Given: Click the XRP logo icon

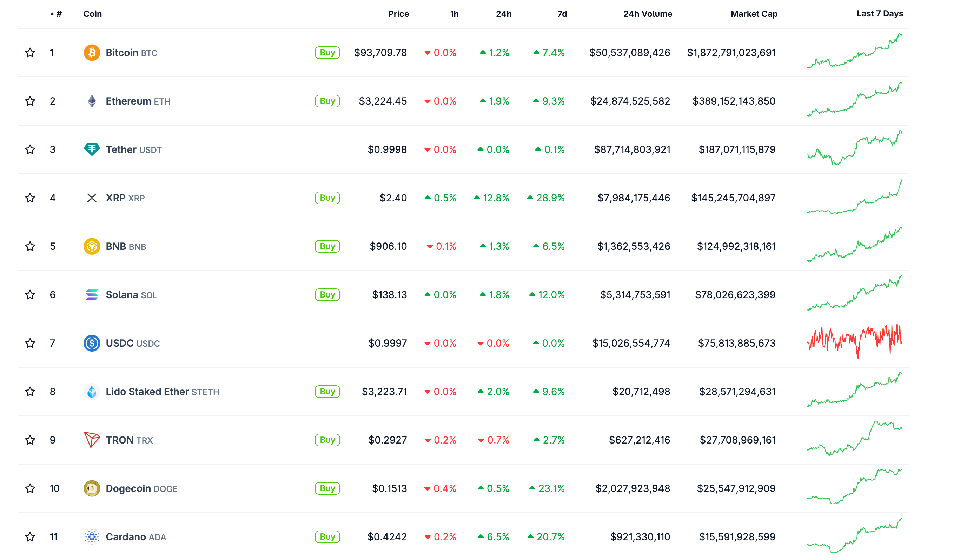Looking at the screenshot, I should click(92, 198).
